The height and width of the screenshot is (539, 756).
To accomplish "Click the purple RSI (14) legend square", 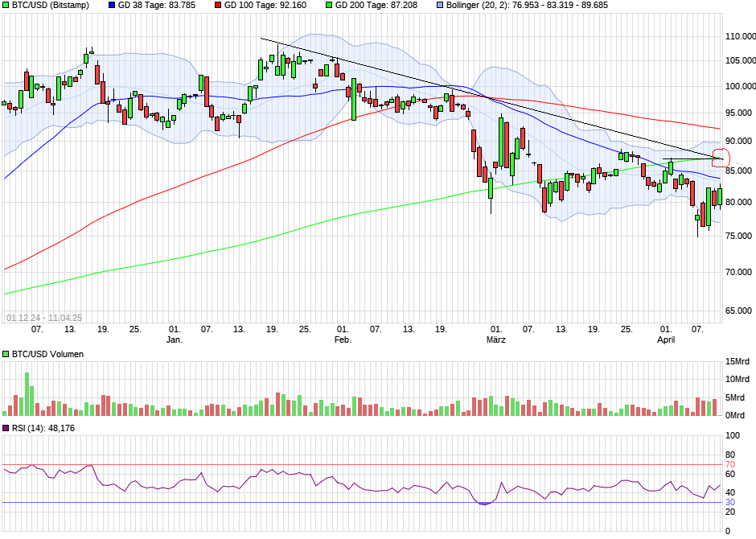I will [6, 428].
